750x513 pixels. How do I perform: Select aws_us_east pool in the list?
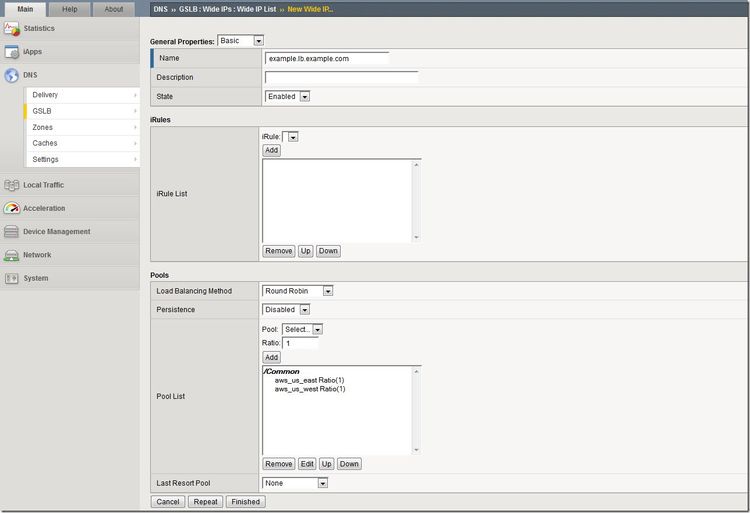point(309,380)
